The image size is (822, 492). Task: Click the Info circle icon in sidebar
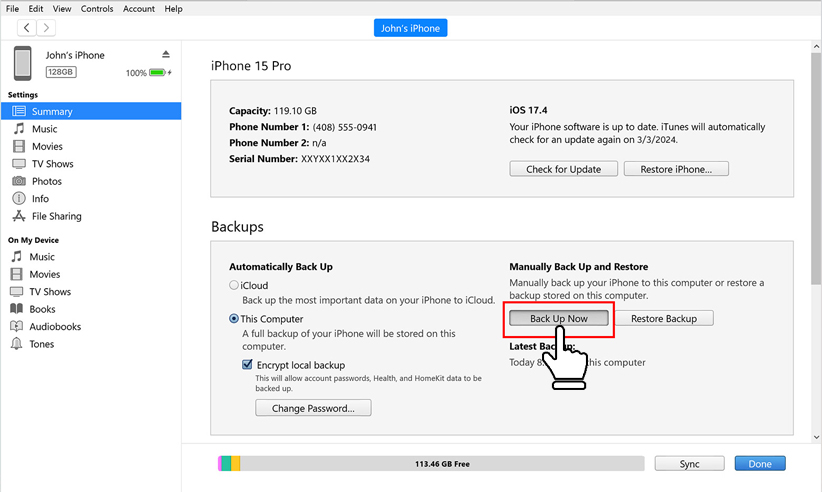(x=19, y=199)
